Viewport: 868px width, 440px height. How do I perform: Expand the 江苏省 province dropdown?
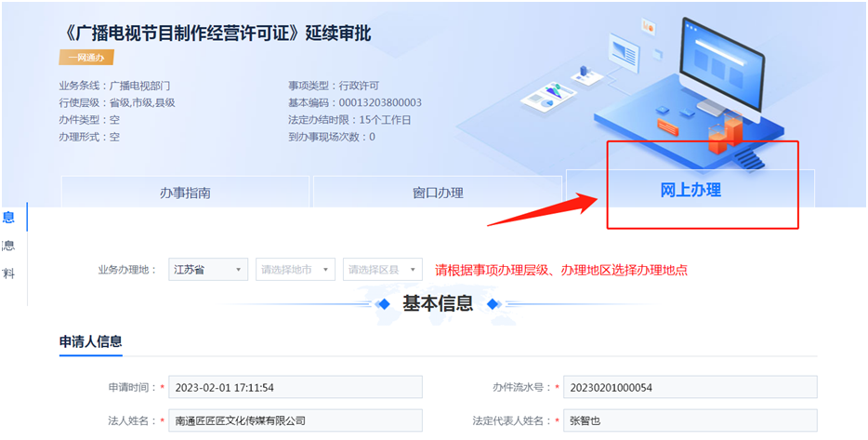coord(208,270)
